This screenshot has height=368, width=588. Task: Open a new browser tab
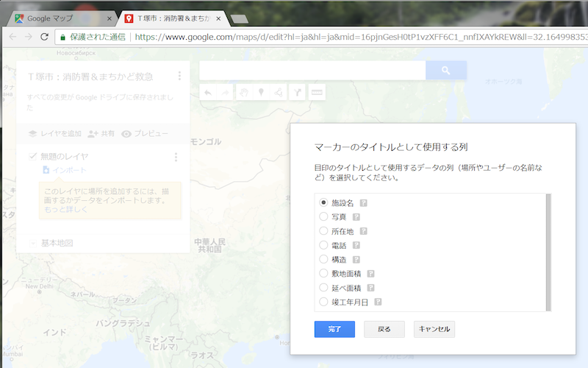tap(240, 19)
